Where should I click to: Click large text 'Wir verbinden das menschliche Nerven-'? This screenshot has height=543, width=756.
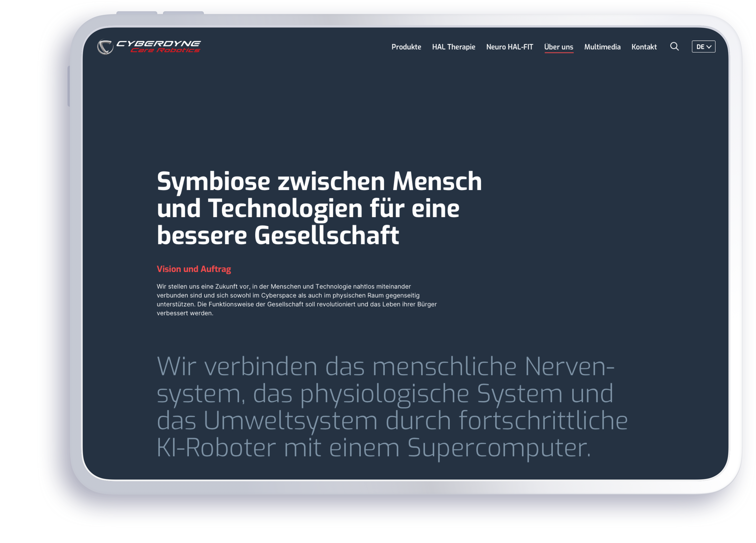click(x=385, y=366)
